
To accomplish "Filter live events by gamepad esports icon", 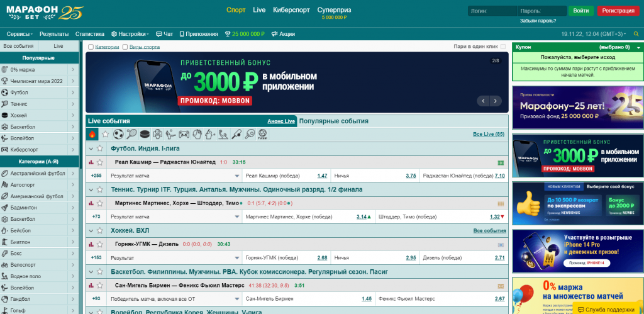I will 184,134.
